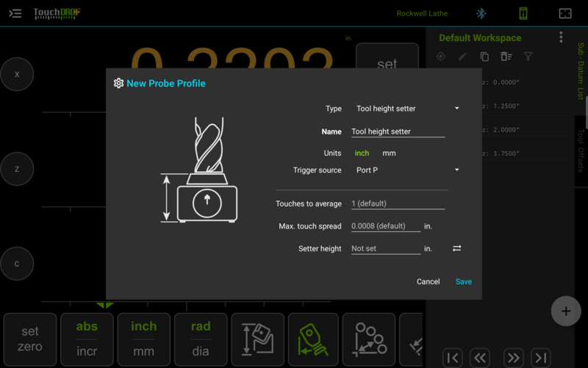The width and height of the screenshot is (588, 368).
Task: Edit the Max. touch spread field
Action: pos(385,226)
